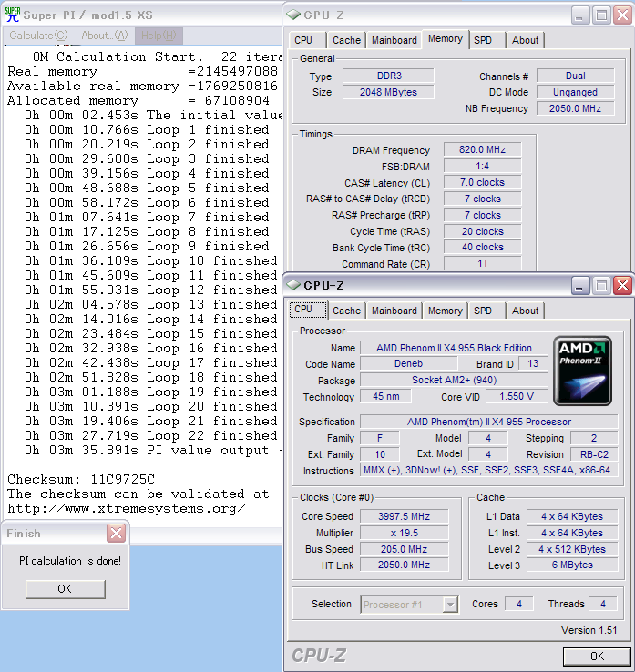Switch to Mainboard tab in upper CPU-Z window
Screen dimensions: 635x672
pyautogui.click(x=394, y=40)
